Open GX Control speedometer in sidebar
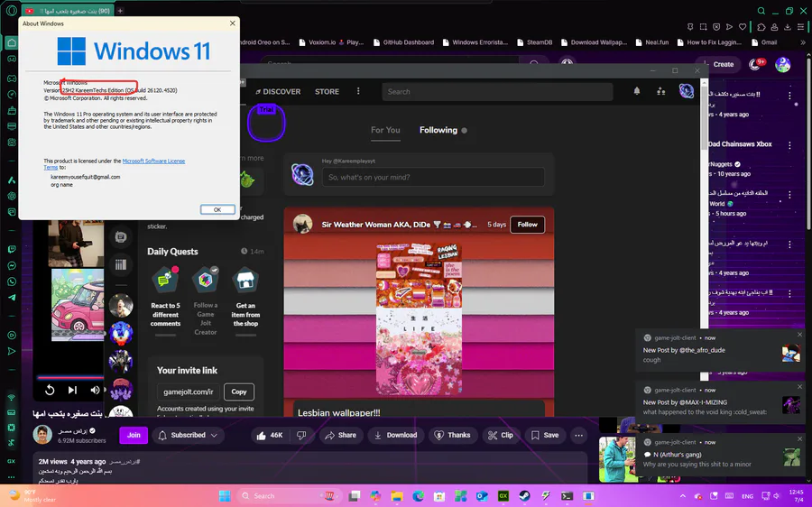Viewport: 812px width, 507px height. [12, 95]
